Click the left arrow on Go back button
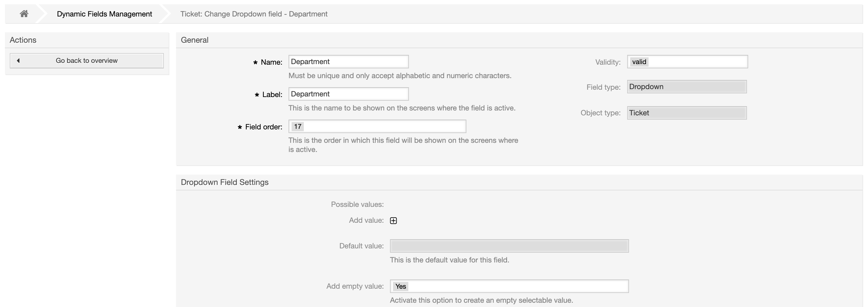This screenshot has width=868, height=307. tap(18, 61)
